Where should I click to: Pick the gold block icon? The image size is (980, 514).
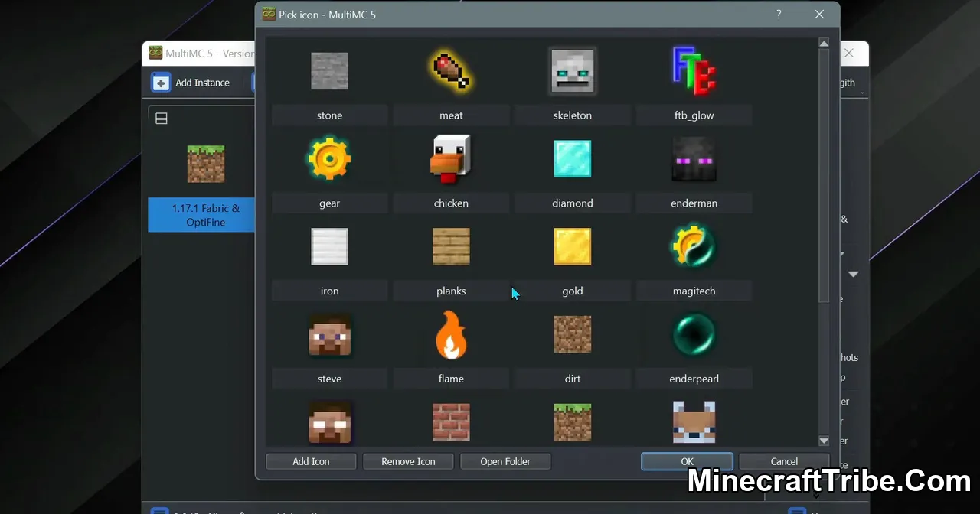pos(573,247)
